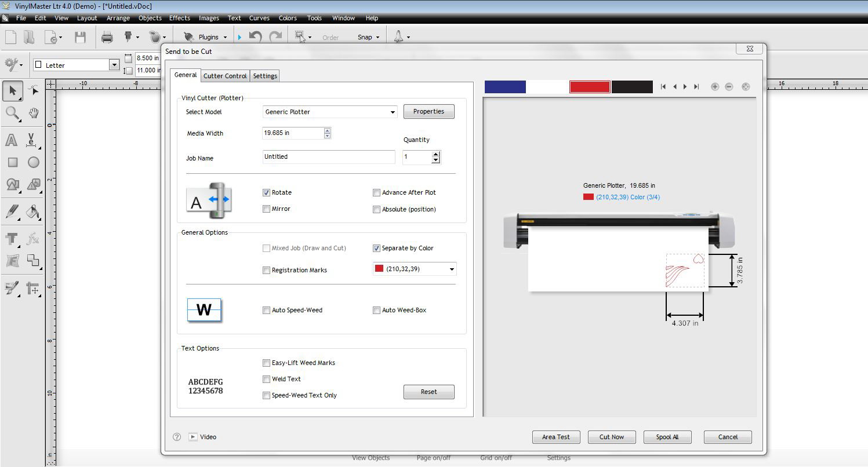The image size is (868, 467).
Task: Open the Arrange menu
Action: [118, 18]
